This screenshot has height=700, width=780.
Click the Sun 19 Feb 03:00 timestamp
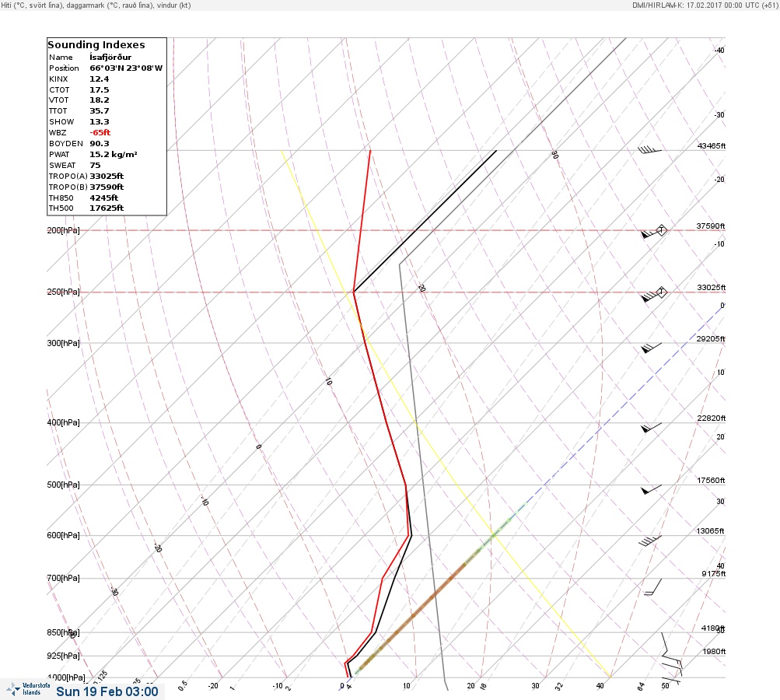107,691
